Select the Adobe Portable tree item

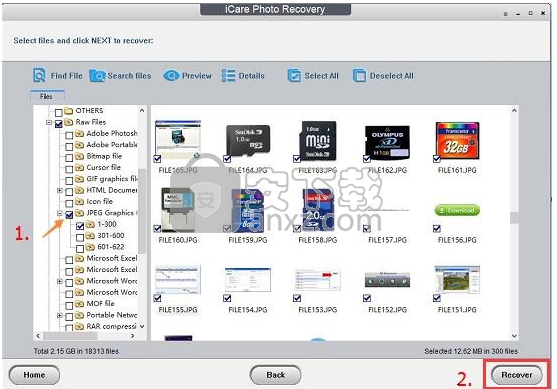(112, 145)
